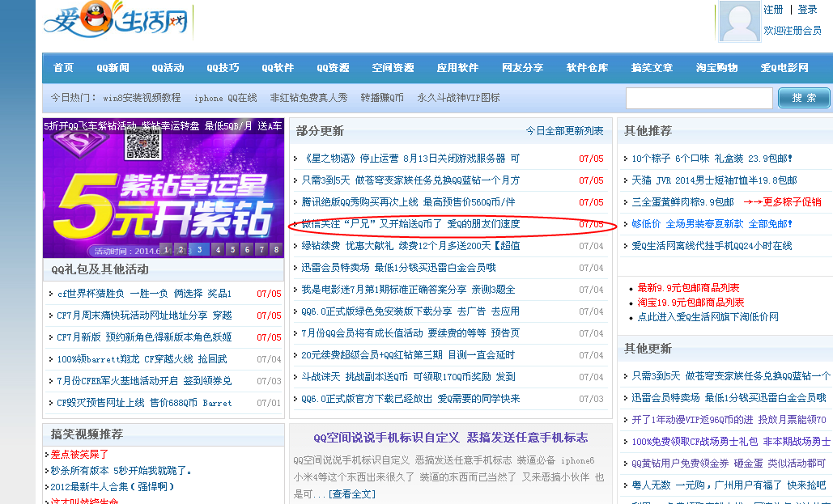Open the QQ资源 nav item

tap(333, 67)
